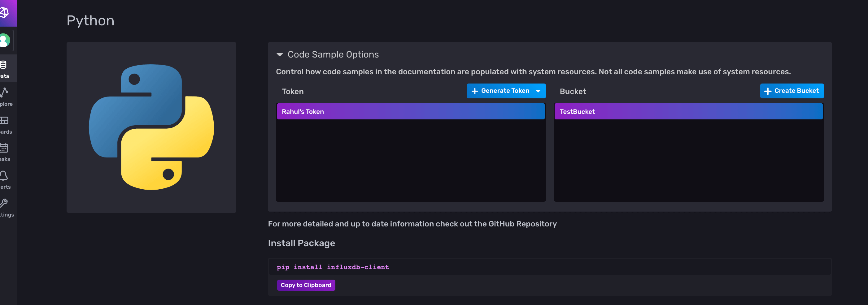
Task: Open the user account avatar menu
Action: pos(5,41)
